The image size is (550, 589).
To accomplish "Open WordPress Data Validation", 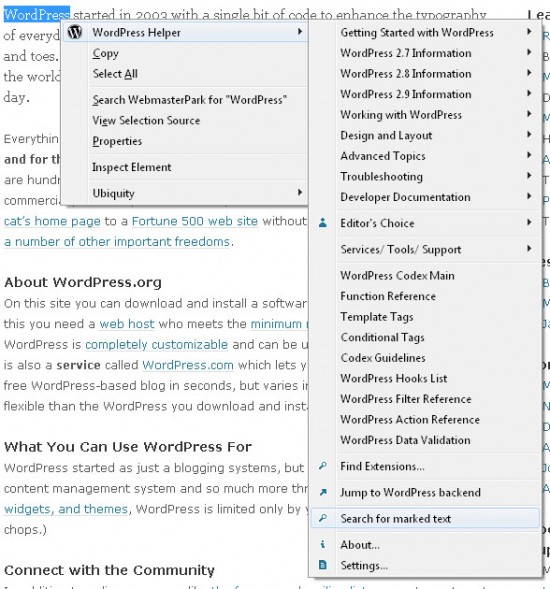I will (425, 440).
